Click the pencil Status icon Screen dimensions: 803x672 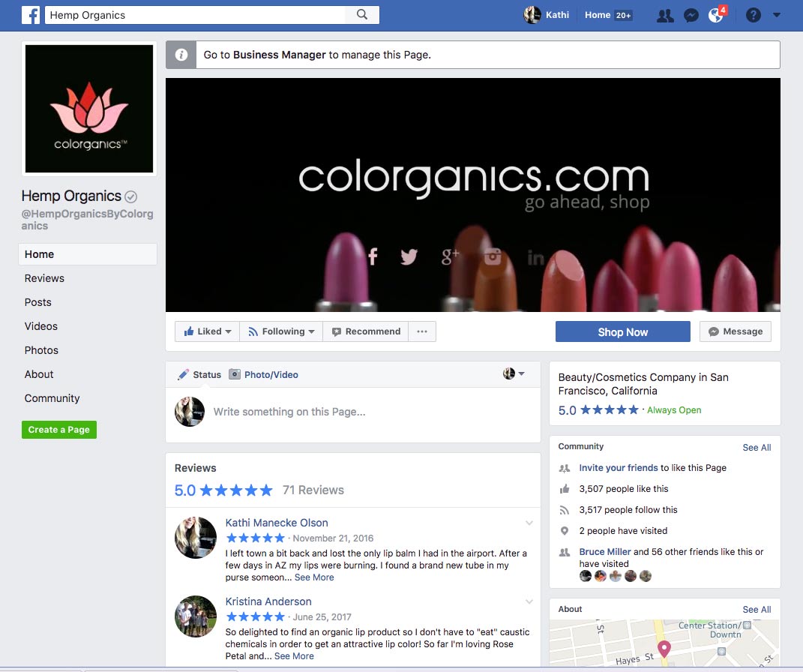(183, 375)
